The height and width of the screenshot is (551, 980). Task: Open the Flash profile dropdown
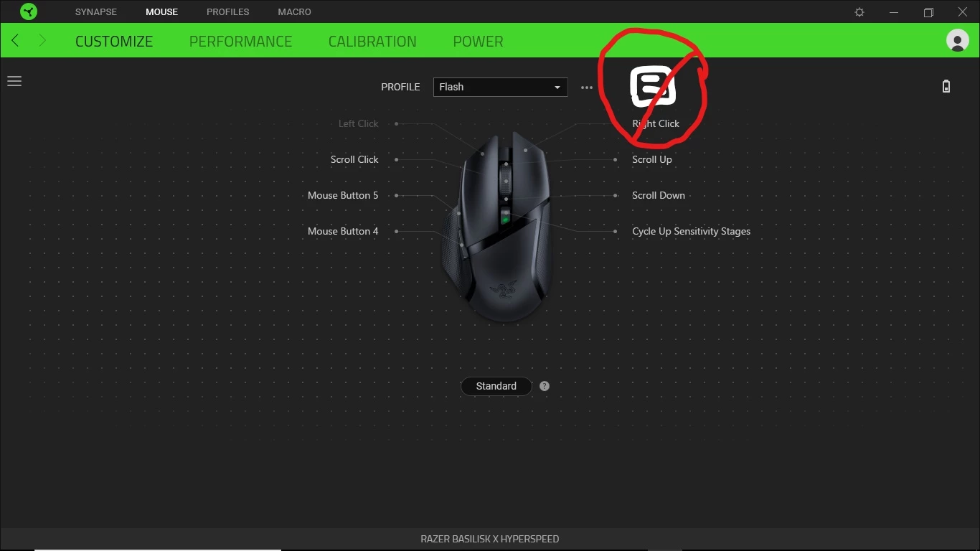pos(500,87)
